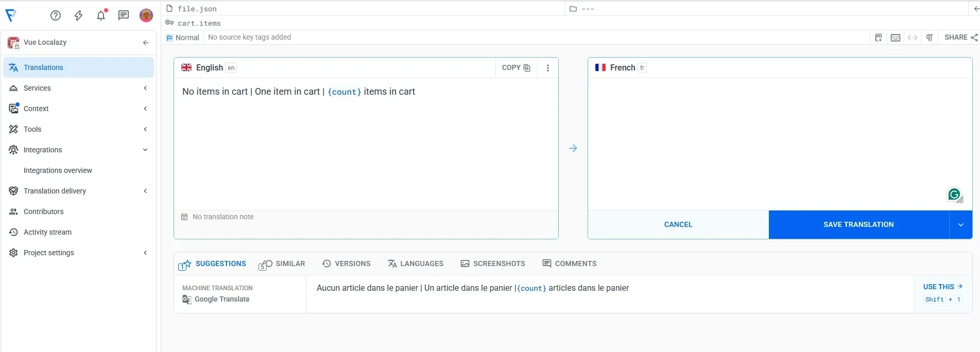Click the Google Translate source label
This screenshot has width=980, height=352.
coord(216,299)
